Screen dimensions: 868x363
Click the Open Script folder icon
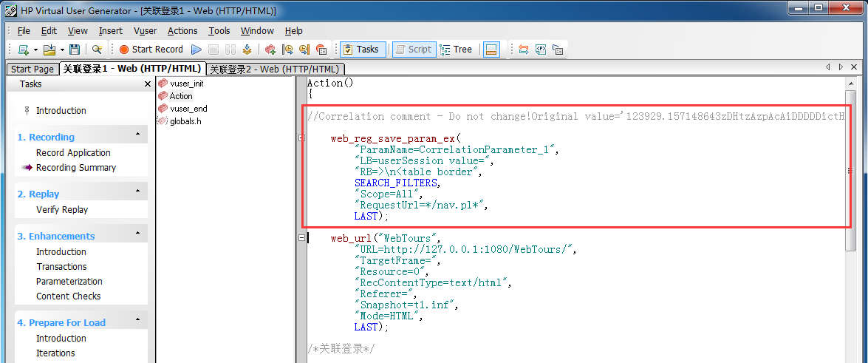coord(49,50)
